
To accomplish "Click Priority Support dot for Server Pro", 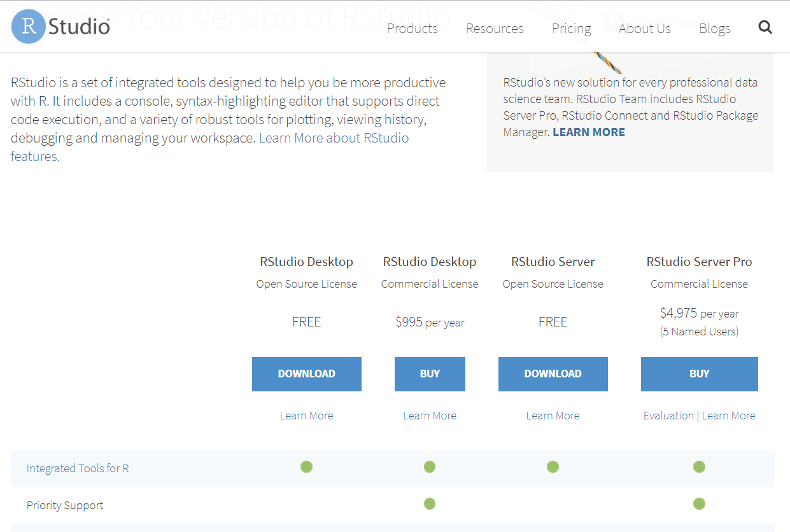I will pyautogui.click(x=700, y=504).
